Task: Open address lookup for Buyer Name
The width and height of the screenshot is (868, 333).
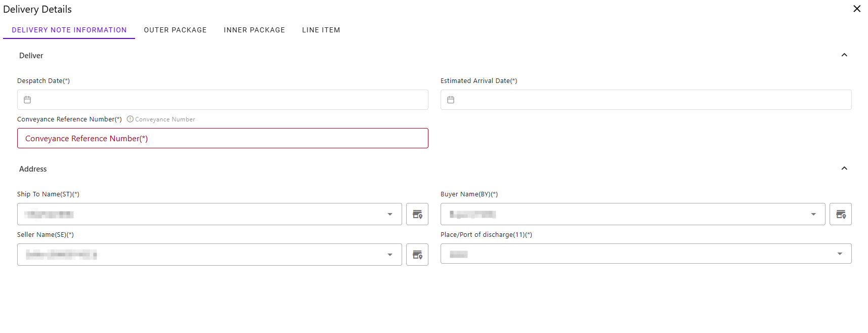Action: pos(840,214)
